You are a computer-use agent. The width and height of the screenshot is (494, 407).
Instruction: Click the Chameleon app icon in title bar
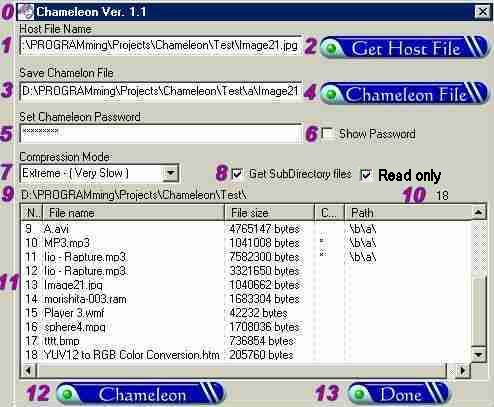pyautogui.click(x=26, y=12)
